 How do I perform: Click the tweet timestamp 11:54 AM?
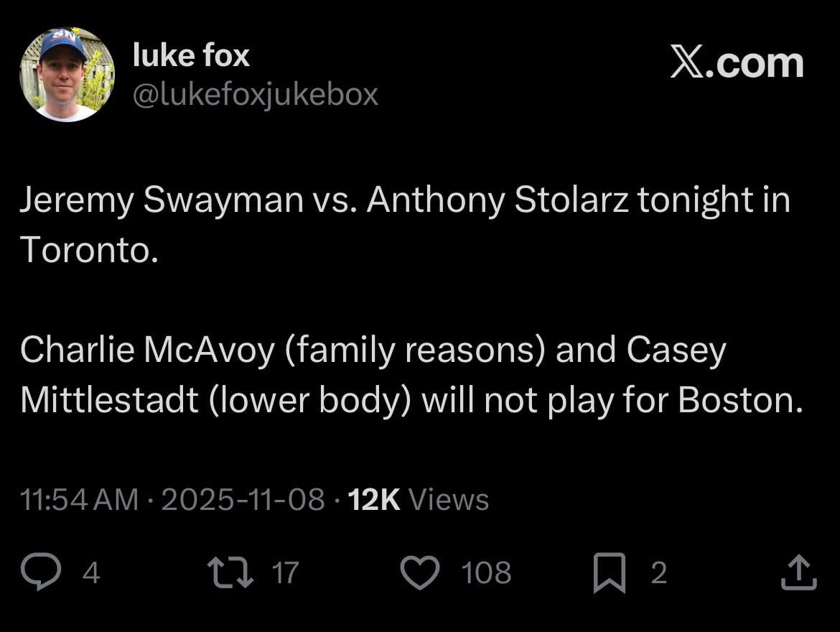[79, 498]
